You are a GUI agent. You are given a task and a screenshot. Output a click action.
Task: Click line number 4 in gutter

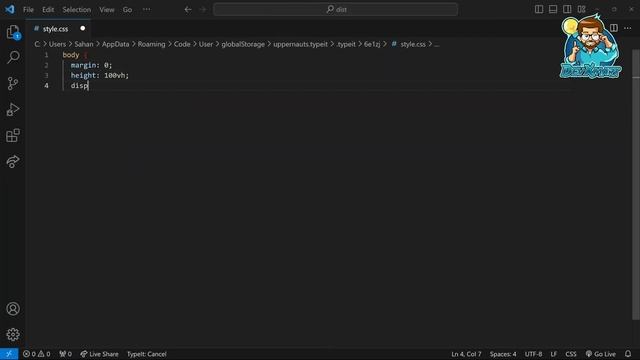pos(46,85)
